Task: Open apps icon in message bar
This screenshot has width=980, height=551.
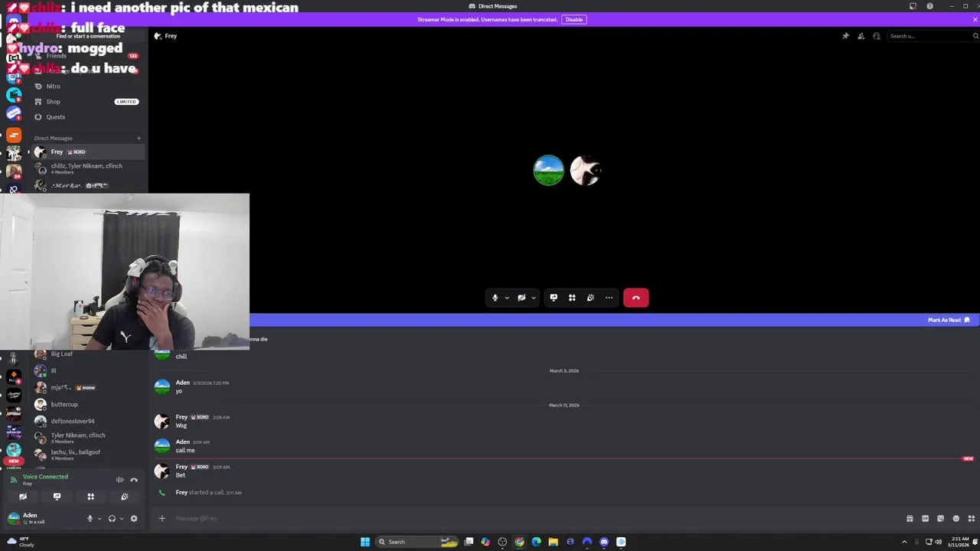Action: (x=971, y=518)
